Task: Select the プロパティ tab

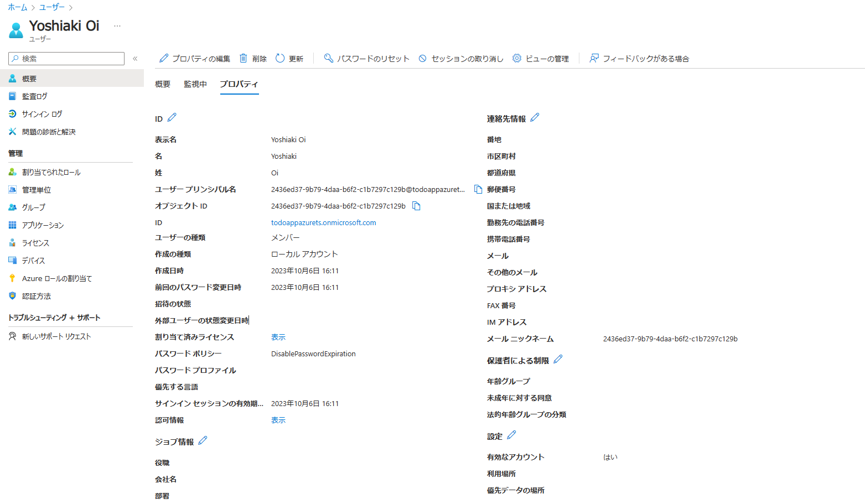Action: pyautogui.click(x=239, y=84)
